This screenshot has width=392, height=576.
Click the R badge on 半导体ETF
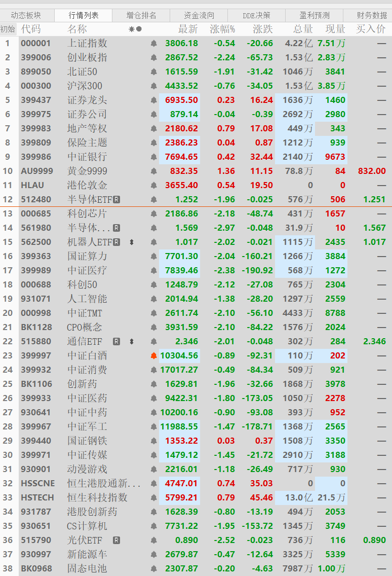tap(116, 199)
